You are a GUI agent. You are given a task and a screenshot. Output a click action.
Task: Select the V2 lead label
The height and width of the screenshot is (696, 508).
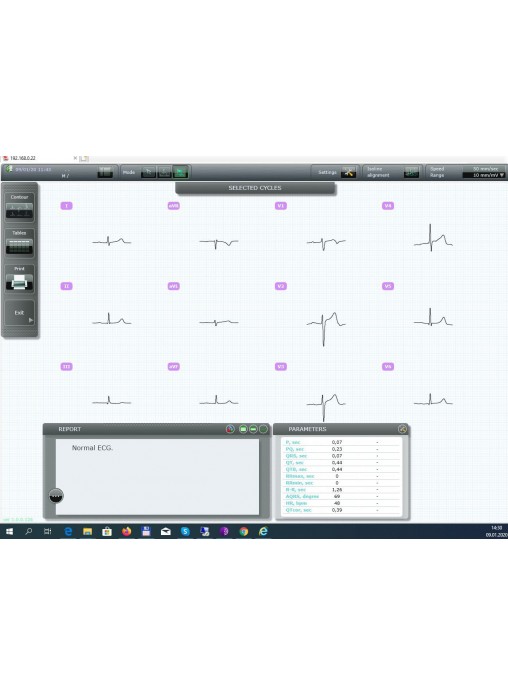(x=281, y=286)
